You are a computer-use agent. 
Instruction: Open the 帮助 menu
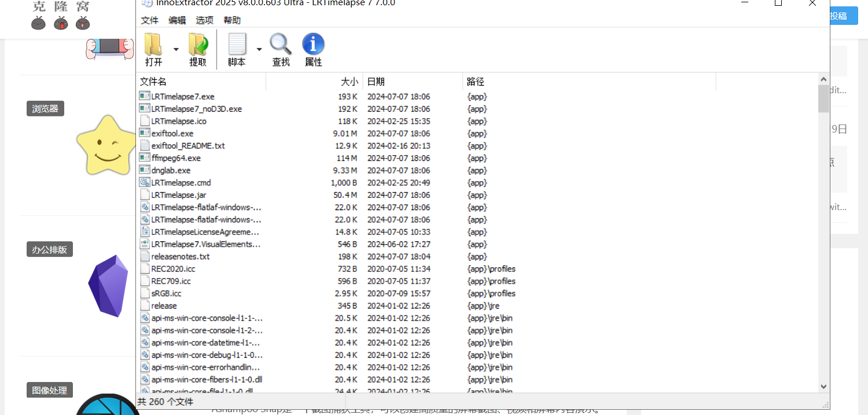(x=232, y=20)
